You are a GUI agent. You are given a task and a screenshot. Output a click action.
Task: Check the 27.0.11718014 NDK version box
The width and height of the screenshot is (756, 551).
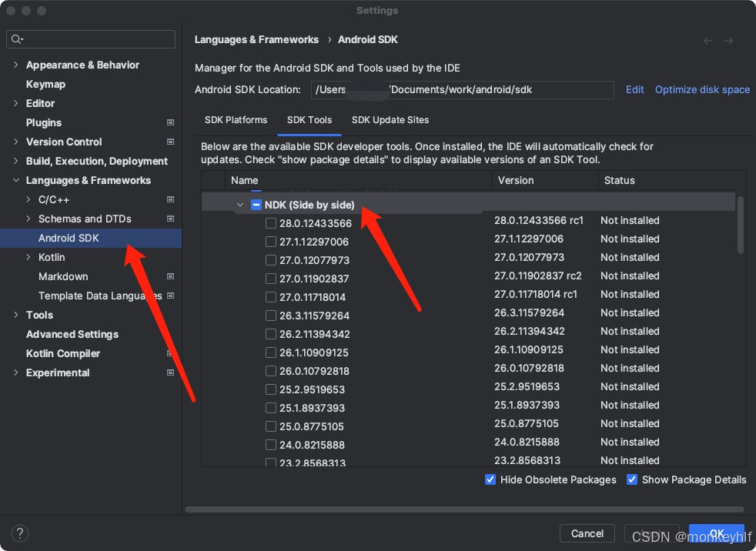coord(271,297)
